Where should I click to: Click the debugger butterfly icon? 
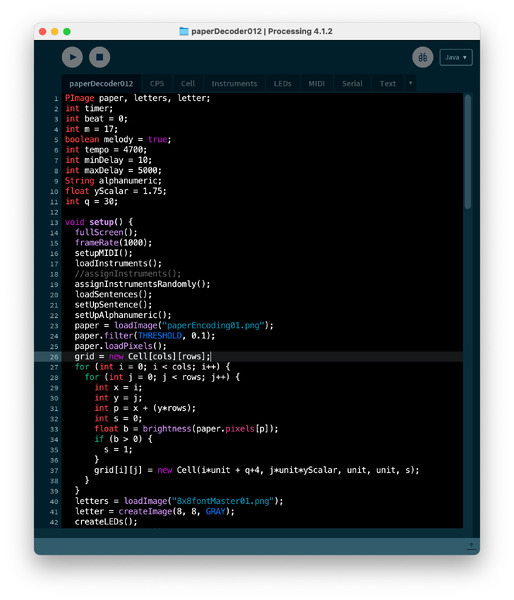[x=423, y=57]
